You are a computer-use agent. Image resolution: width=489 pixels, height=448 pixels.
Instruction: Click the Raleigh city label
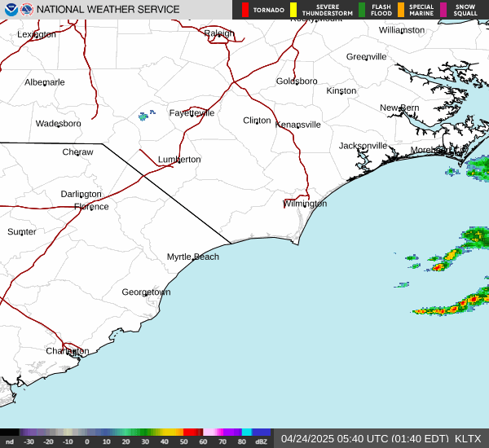click(219, 33)
